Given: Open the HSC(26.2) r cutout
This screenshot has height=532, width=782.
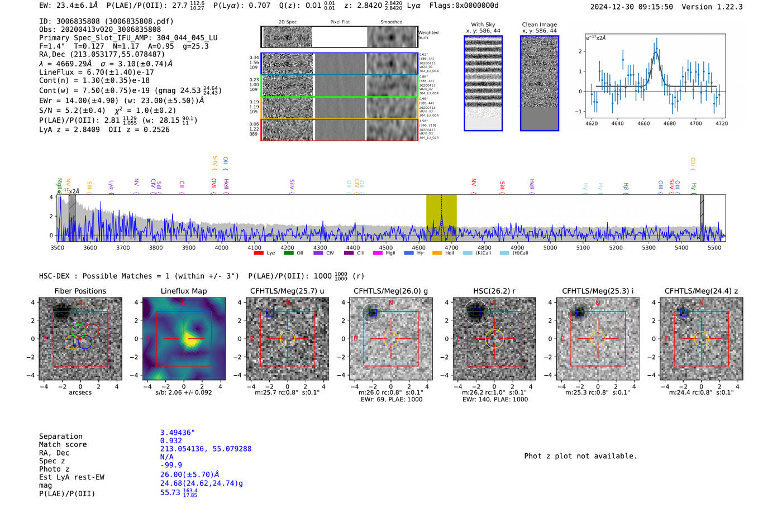Looking at the screenshot, I should pos(494,339).
